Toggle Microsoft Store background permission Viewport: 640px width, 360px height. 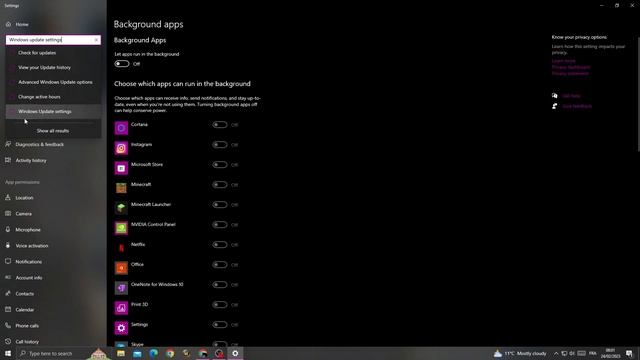220,164
